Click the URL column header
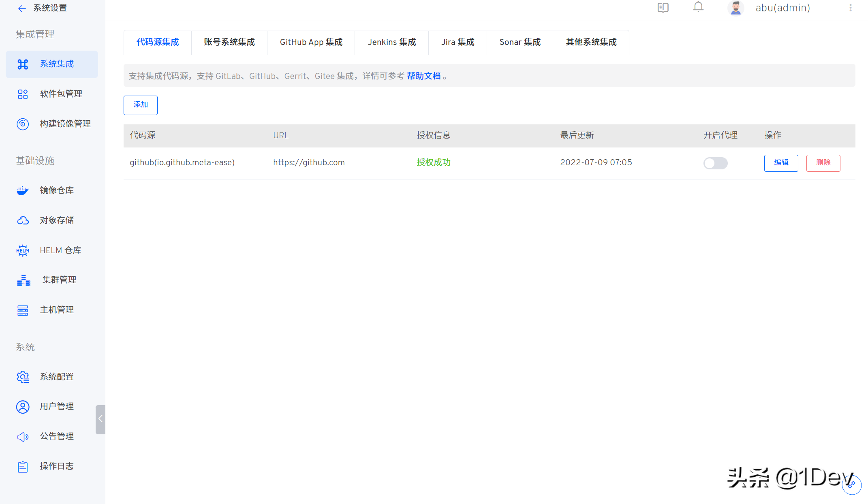This screenshot has width=868, height=504. click(x=281, y=136)
